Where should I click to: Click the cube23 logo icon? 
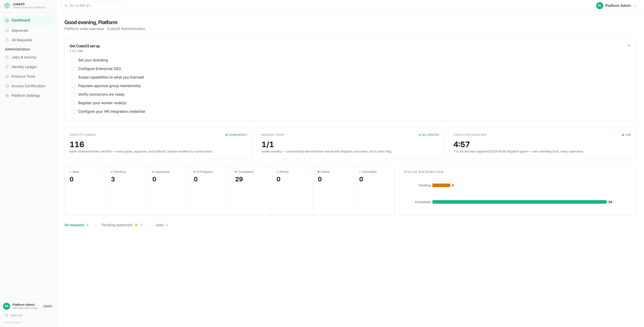click(7, 6)
